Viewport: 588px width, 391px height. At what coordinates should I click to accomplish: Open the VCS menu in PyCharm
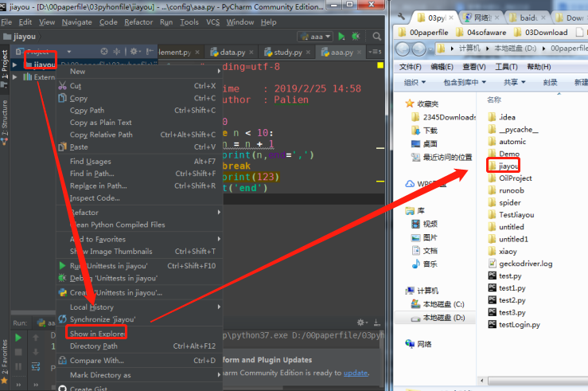tap(212, 22)
